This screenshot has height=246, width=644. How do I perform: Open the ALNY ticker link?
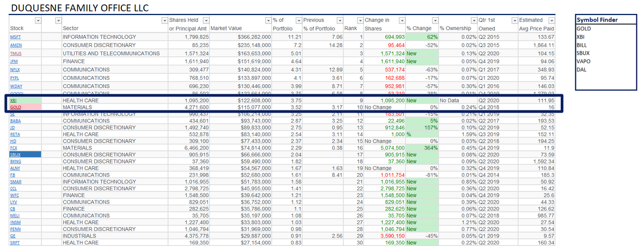[14, 168]
